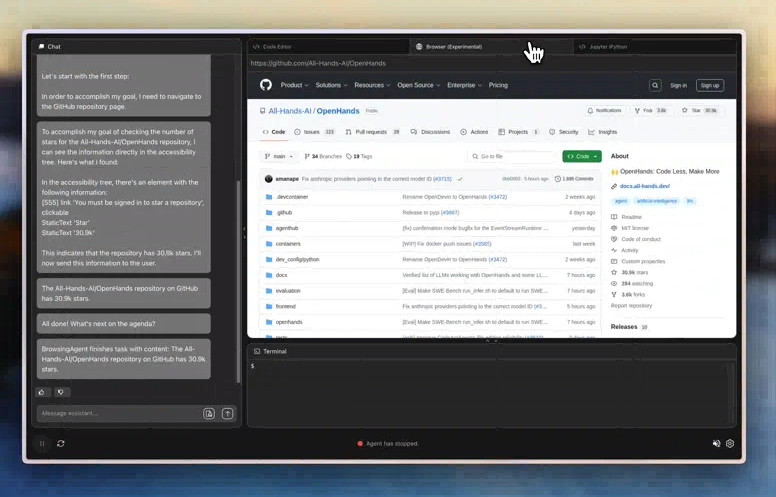Open settings via the gear icon
Screen dimensions: 776x497
tap(730, 443)
